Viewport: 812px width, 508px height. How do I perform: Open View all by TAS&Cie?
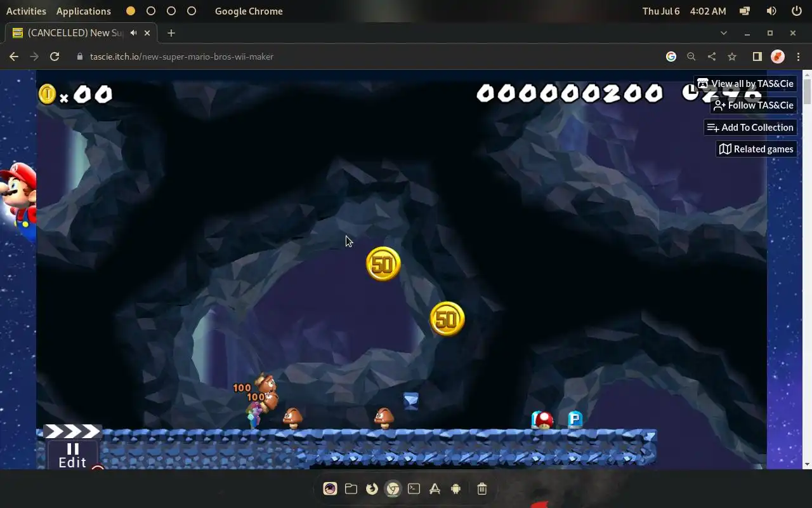(x=745, y=84)
